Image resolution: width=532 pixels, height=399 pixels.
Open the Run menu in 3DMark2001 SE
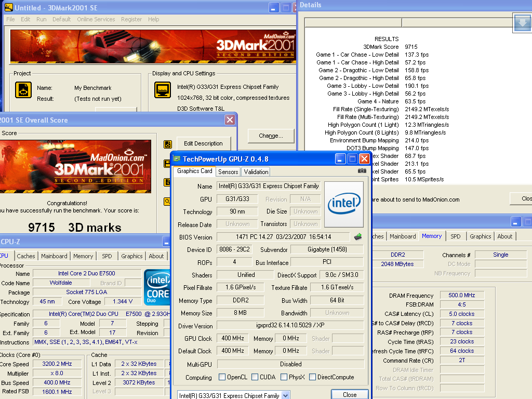42,19
